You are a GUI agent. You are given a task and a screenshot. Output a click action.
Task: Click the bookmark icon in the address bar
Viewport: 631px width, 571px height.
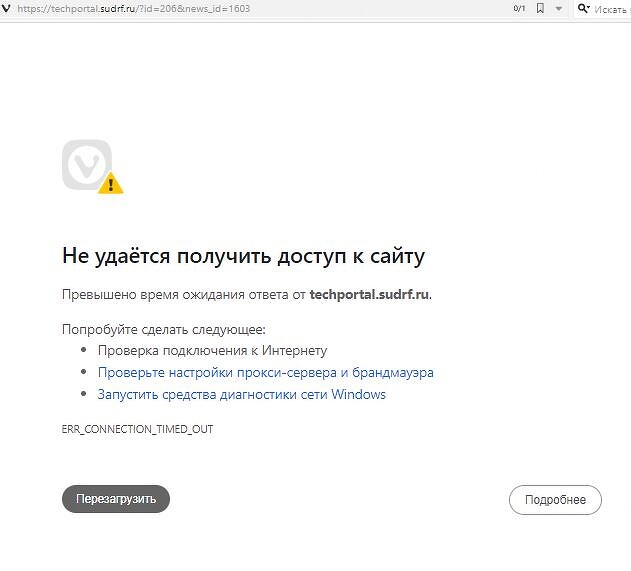point(540,8)
